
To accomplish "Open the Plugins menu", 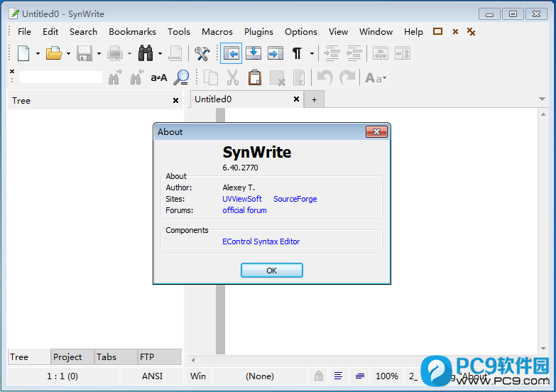I will click(258, 32).
